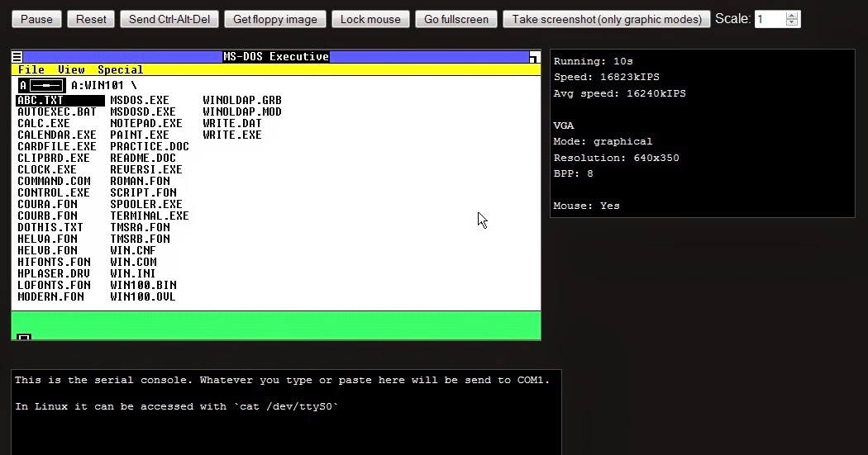This screenshot has width=868, height=455.
Task: Select DOTHIS.TXT file
Action: 50,228
